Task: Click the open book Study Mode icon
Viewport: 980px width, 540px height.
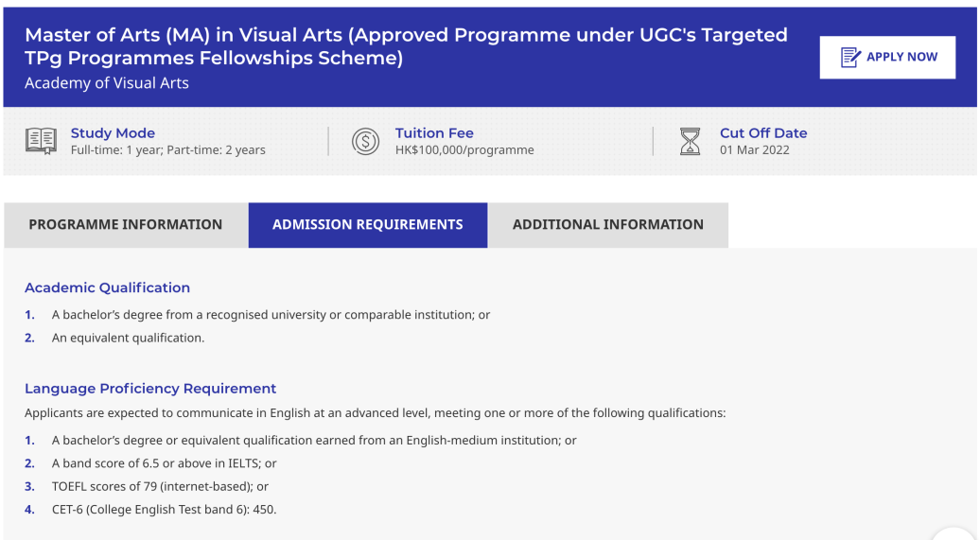Action: tap(42, 141)
